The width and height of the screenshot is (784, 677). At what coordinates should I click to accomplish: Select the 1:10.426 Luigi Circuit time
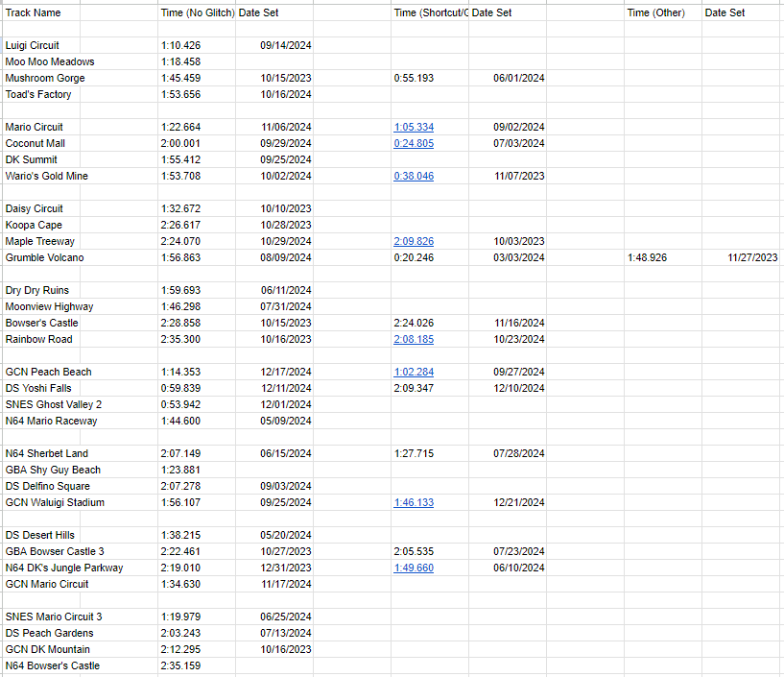197,45
